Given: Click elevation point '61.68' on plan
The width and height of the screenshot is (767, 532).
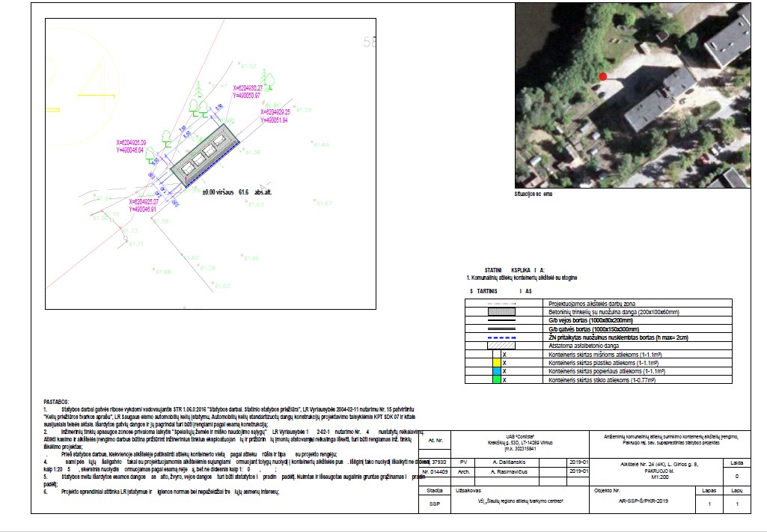Looking at the screenshot, I should (163, 272).
